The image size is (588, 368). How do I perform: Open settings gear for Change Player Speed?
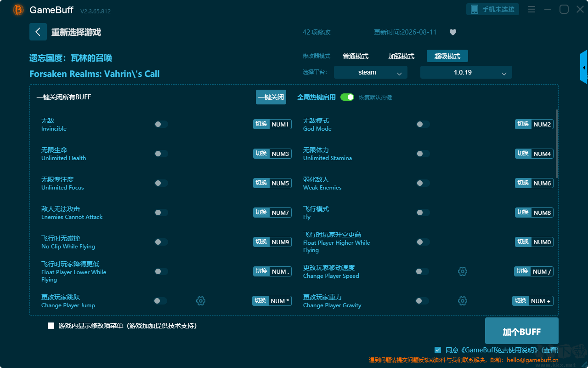click(x=463, y=271)
